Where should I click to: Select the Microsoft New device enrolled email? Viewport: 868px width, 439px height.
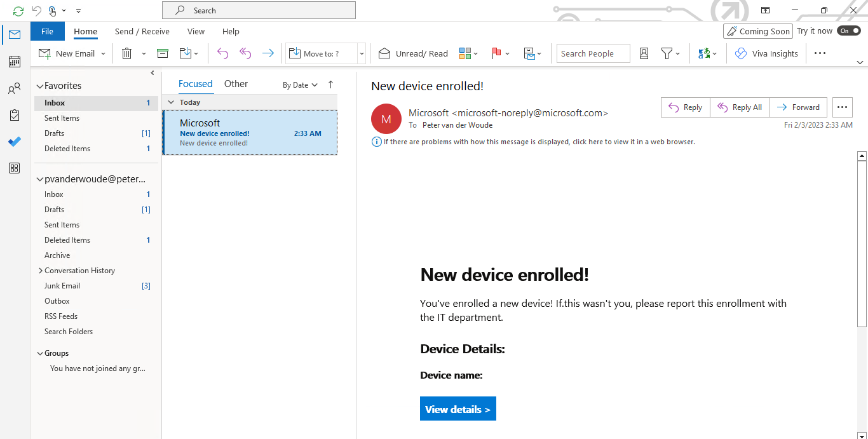point(250,132)
